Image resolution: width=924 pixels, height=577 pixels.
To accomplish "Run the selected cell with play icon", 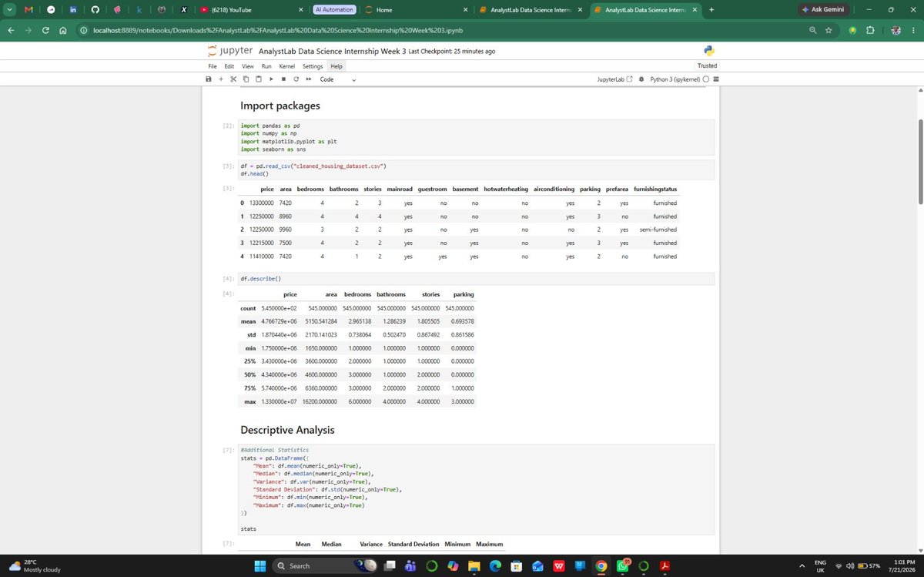I will pyautogui.click(x=271, y=79).
